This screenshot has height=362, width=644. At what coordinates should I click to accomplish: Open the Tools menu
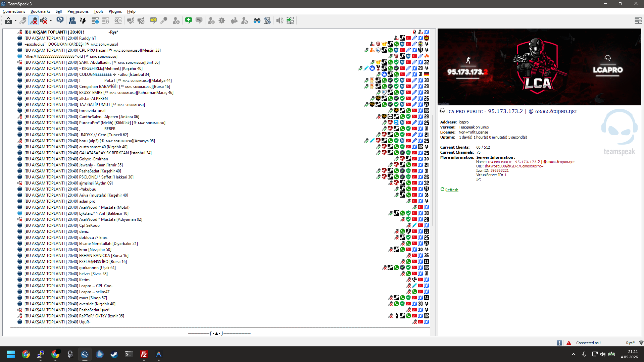[x=98, y=11]
